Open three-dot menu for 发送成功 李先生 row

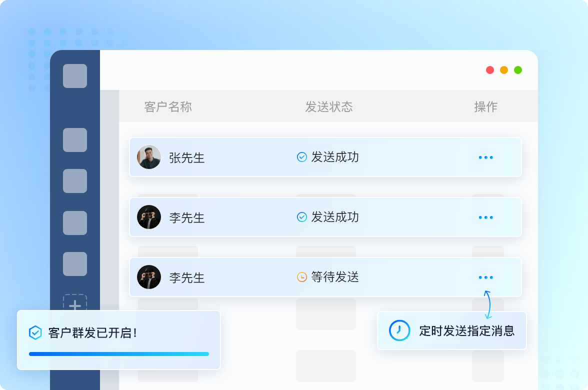coord(485,217)
